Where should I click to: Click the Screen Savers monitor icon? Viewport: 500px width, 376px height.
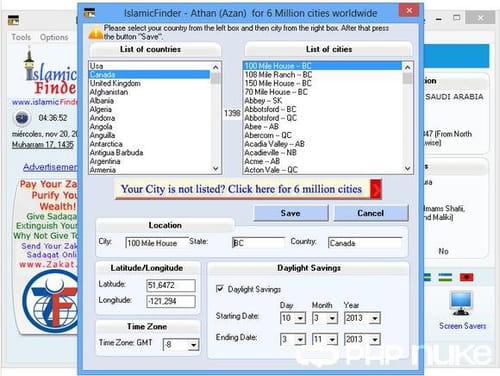[x=461, y=303]
